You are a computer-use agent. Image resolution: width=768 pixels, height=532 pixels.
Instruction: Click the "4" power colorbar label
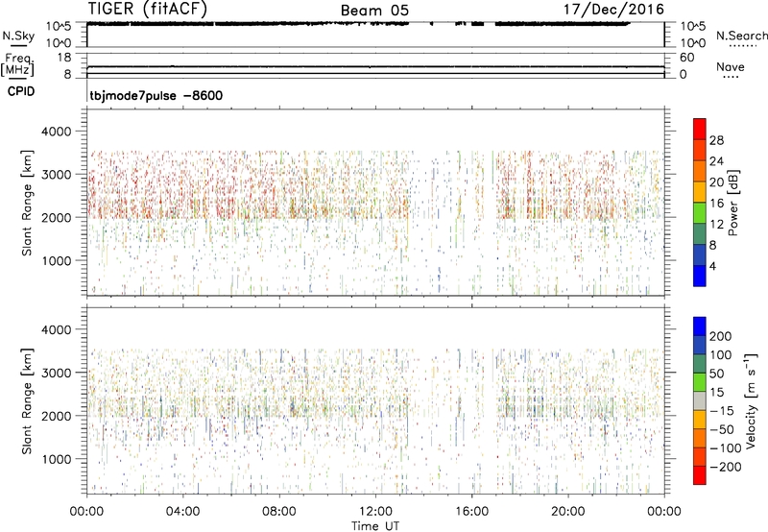[x=712, y=266]
